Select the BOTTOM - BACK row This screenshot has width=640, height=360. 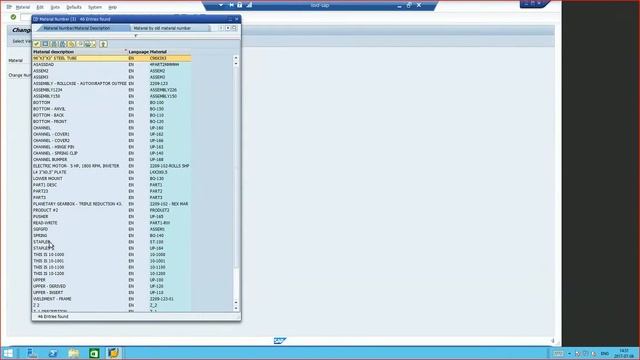coord(112,115)
